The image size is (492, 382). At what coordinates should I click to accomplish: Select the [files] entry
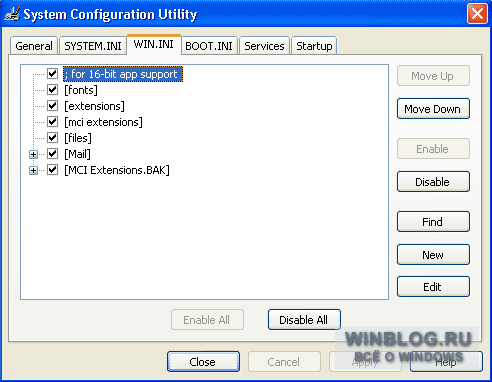point(78,138)
